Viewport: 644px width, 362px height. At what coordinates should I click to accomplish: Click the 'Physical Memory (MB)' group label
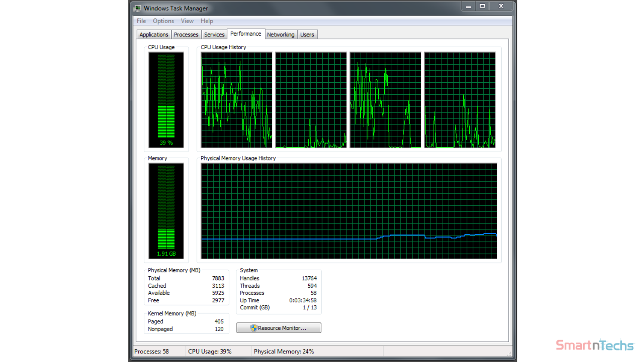pos(174,270)
